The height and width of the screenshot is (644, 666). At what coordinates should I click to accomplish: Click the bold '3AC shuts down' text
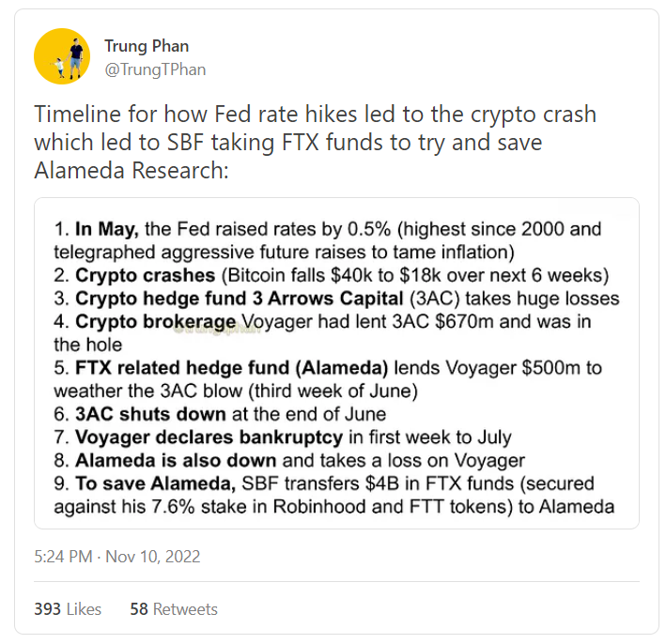150,414
